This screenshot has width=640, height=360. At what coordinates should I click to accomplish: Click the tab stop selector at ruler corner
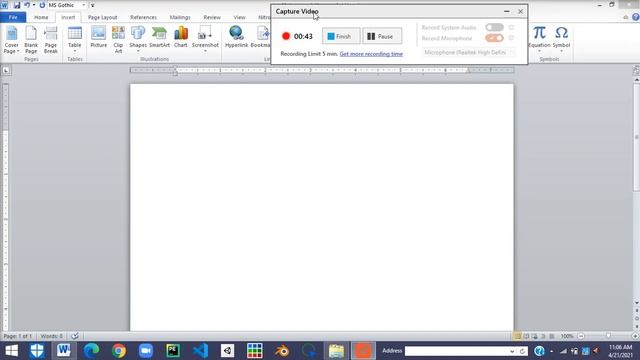coord(6,71)
